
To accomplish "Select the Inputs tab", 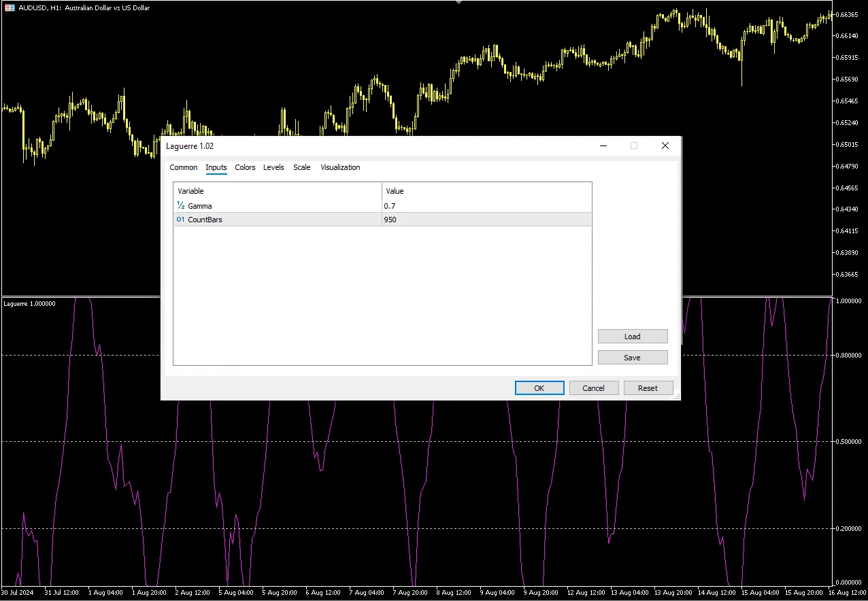I will click(x=216, y=167).
